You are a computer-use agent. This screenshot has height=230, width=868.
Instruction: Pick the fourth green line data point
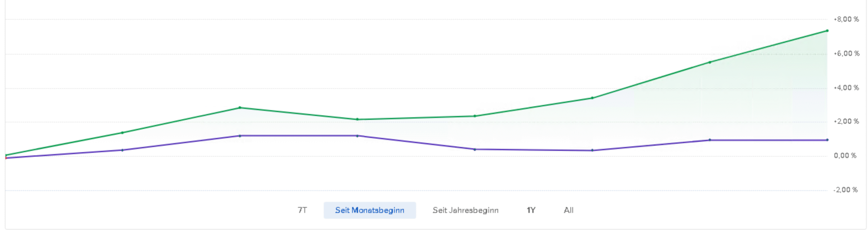[357, 120]
